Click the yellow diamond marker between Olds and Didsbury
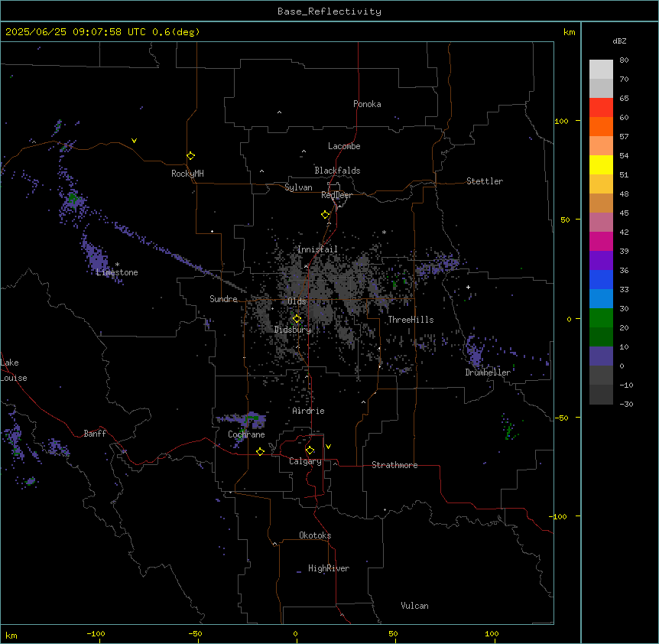The image size is (659, 644). point(297,319)
